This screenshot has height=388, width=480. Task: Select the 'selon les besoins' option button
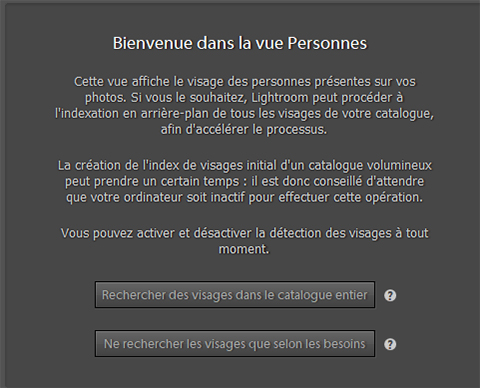tap(235, 344)
